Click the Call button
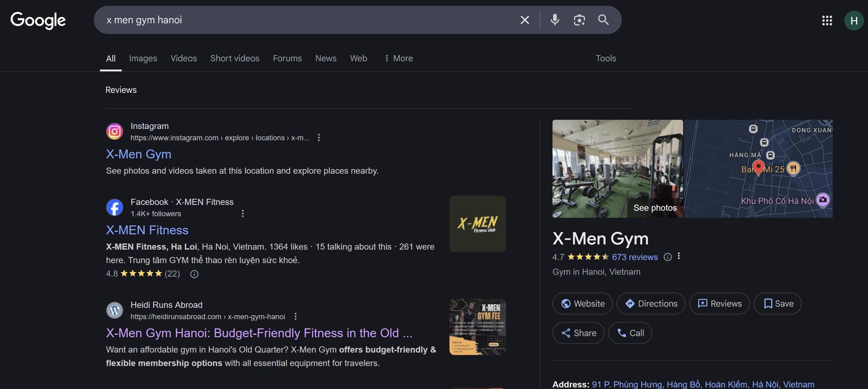The image size is (868, 389). click(x=630, y=333)
